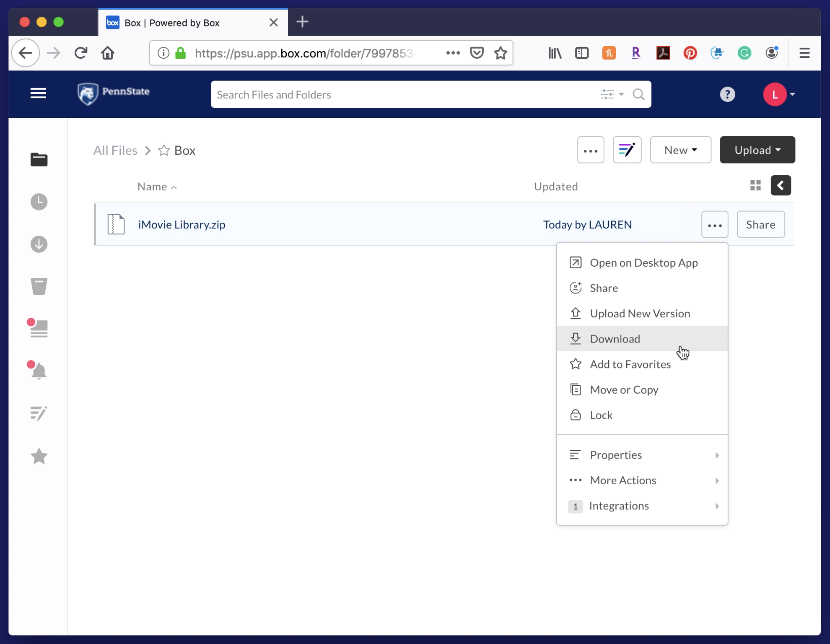Select the trash/delete sidebar icon
Viewport: 830px width, 644px height.
39,286
